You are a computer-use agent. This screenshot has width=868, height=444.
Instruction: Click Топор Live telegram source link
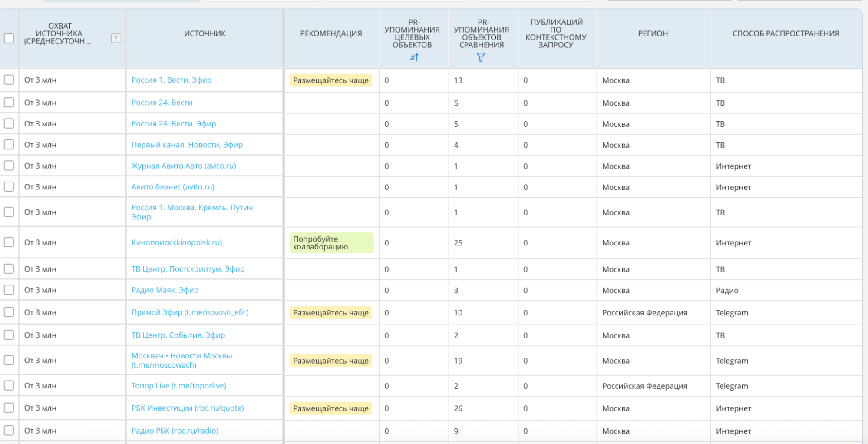[x=178, y=386]
